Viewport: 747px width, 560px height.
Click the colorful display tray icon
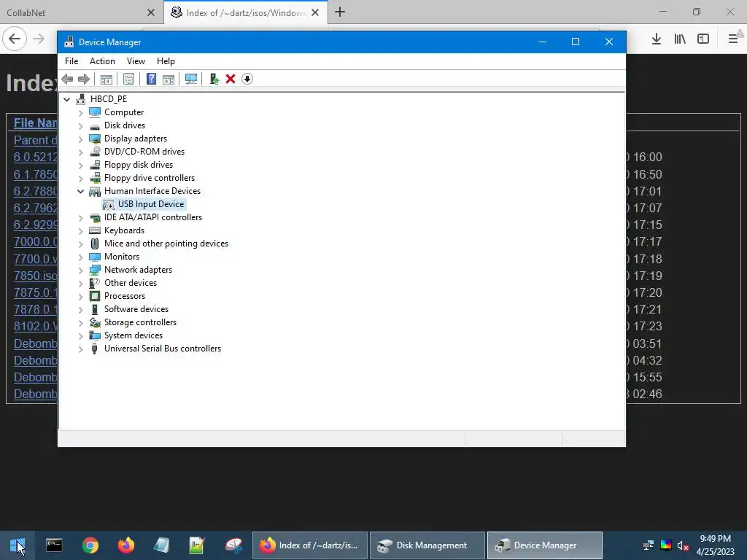(666, 545)
